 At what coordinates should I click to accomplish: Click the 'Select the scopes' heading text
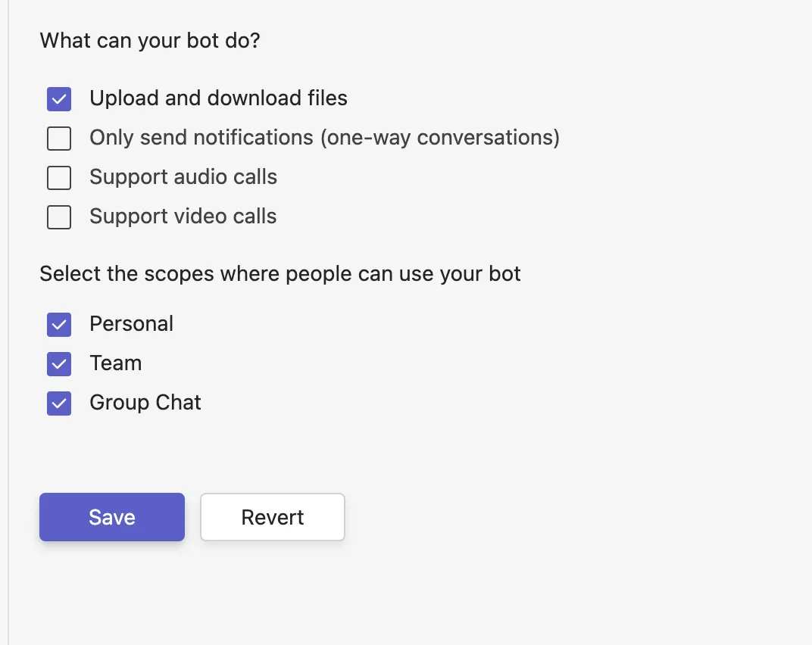(x=280, y=274)
